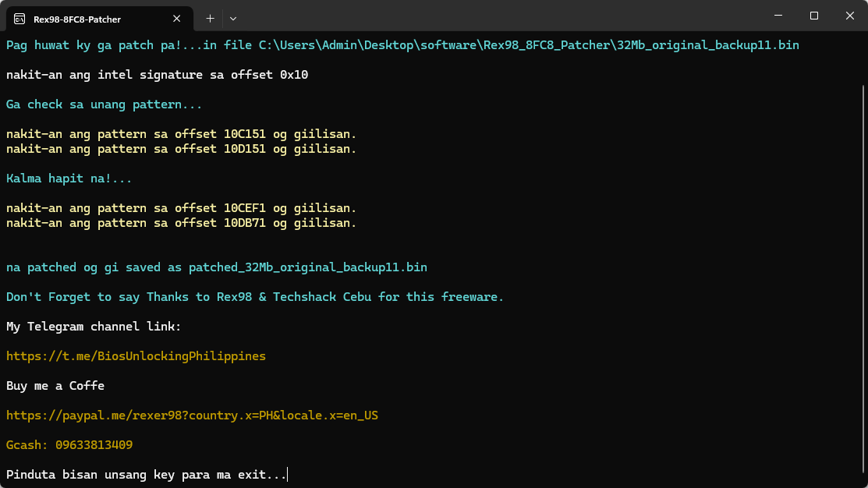Open the BiosUnlockingPhilippines Telegram link
The width and height of the screenshot is (868, 488).
tap(136, 356)
